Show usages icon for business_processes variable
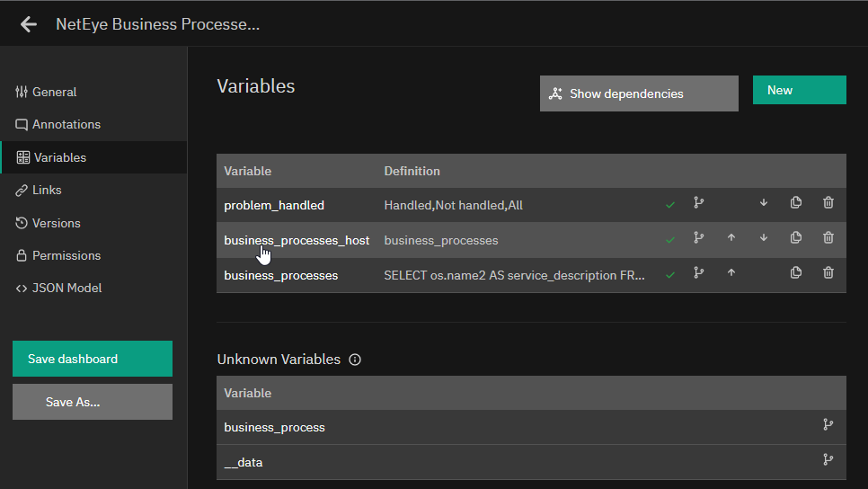The image size is (868, 489). [698, 272]
